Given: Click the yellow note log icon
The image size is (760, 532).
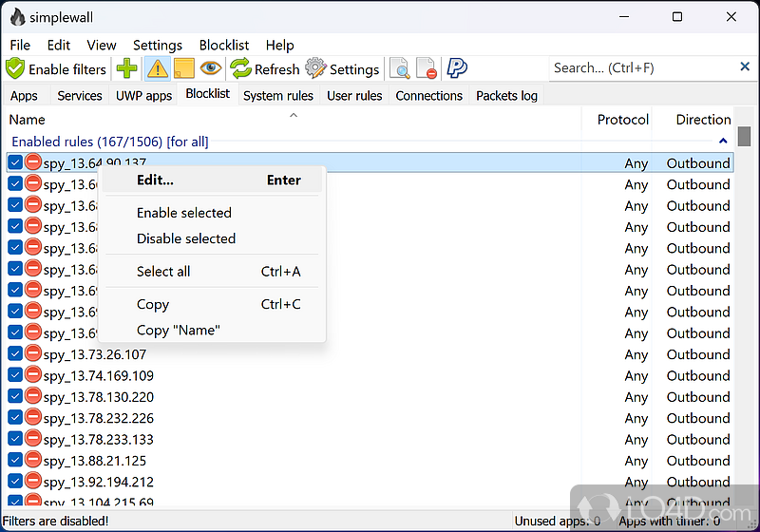Looking at the screenshot, I should pos(184,68).
